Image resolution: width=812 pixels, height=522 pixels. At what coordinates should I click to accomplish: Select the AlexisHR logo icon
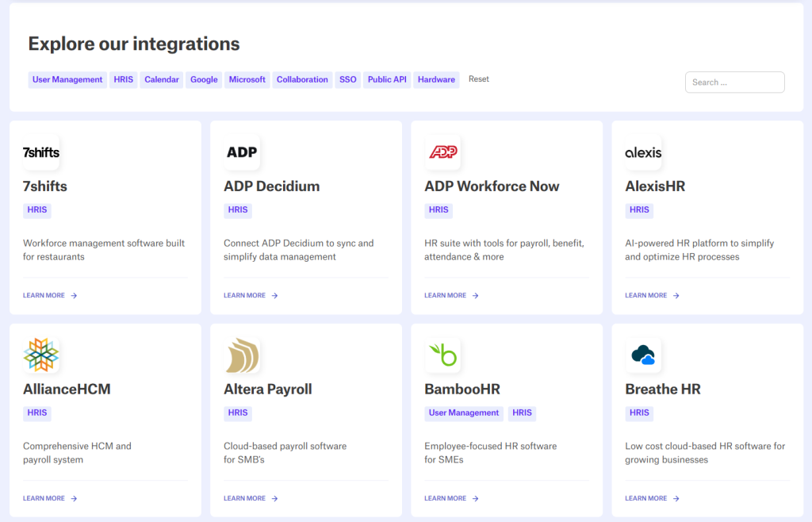642,152
